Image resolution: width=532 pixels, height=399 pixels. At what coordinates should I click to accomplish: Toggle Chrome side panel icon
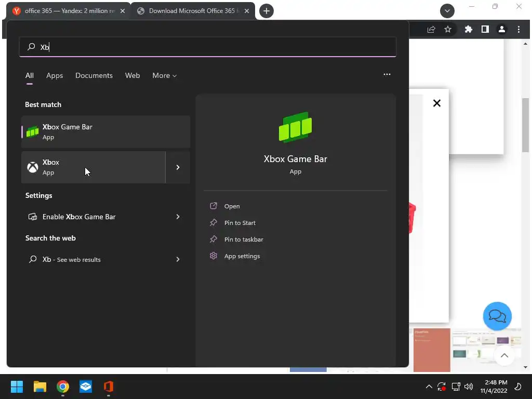click(485, 30)
